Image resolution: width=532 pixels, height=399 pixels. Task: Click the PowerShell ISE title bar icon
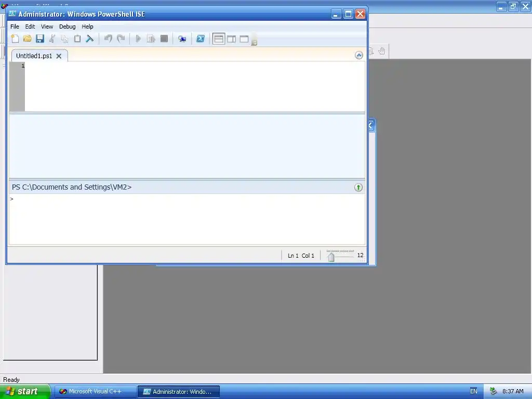pos(12,14)
